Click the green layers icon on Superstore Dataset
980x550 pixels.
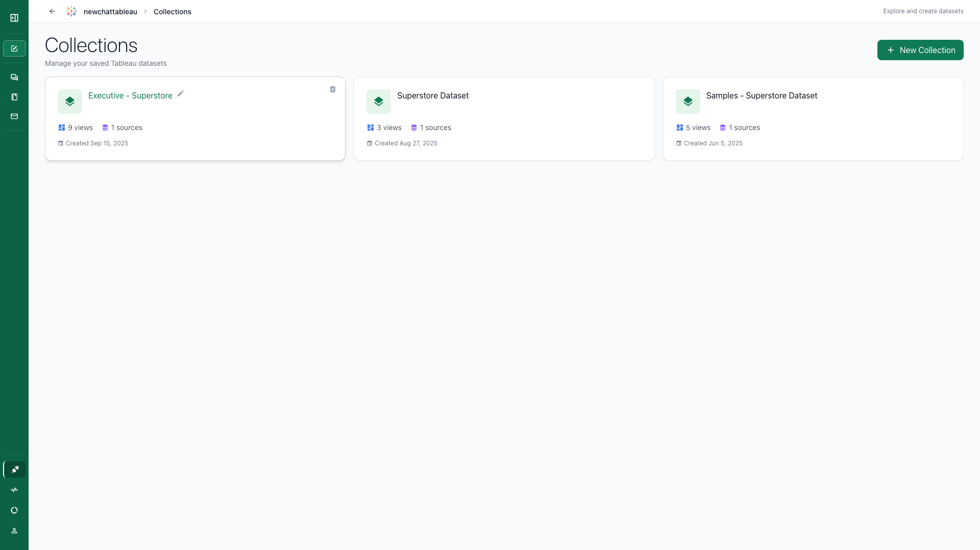(x=379, y=101)
